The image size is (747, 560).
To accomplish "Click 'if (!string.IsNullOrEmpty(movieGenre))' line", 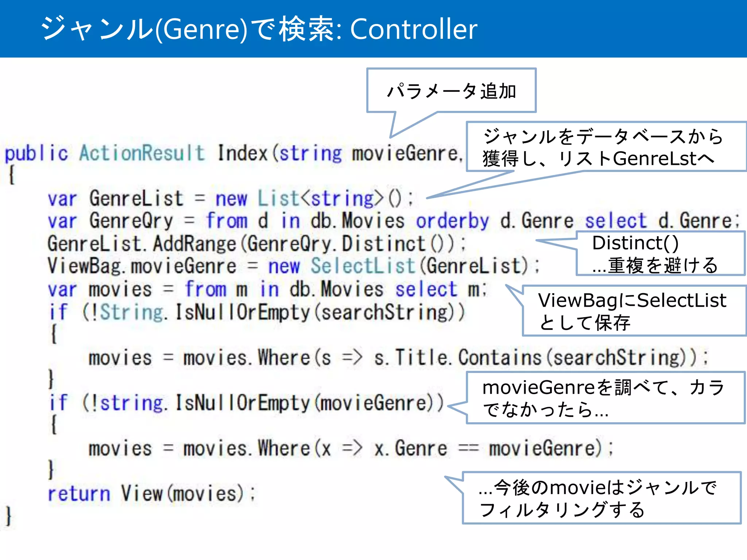I will tap(246, 403).
